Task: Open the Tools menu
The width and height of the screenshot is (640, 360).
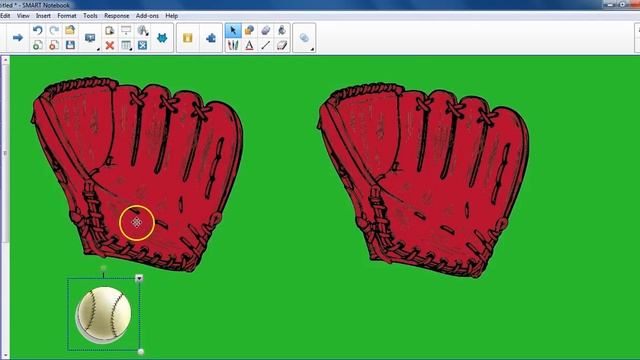Action: coord(90,16)
